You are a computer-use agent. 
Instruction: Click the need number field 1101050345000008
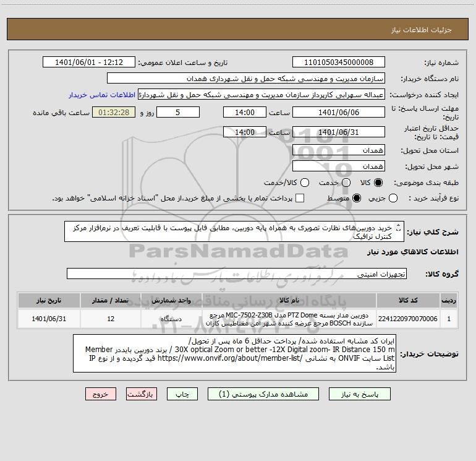tap(339, 62)
